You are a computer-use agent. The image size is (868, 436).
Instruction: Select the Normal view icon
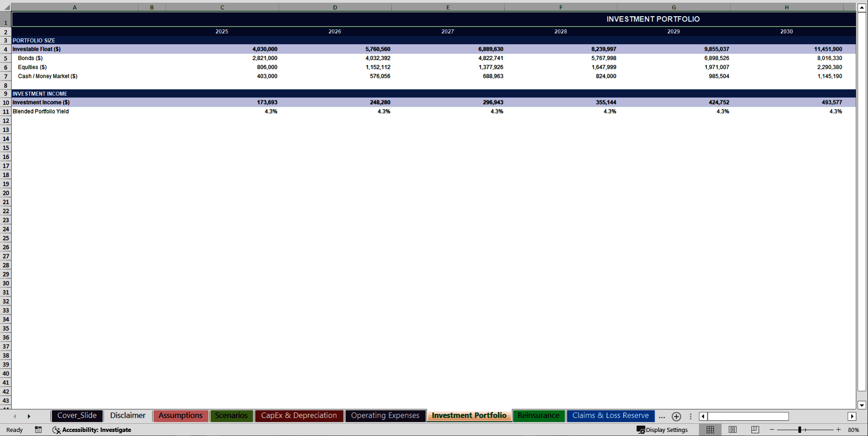[710, 430]
